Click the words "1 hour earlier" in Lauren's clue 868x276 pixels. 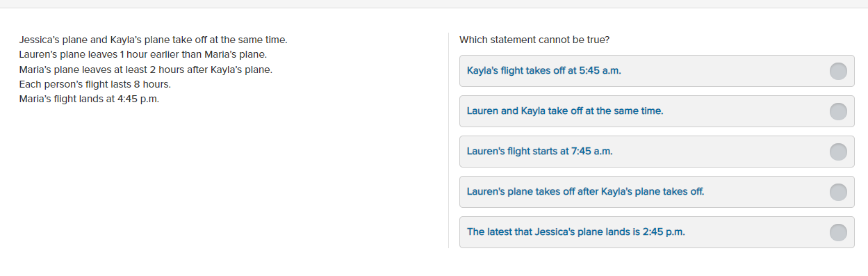click(x=149, y=54)
